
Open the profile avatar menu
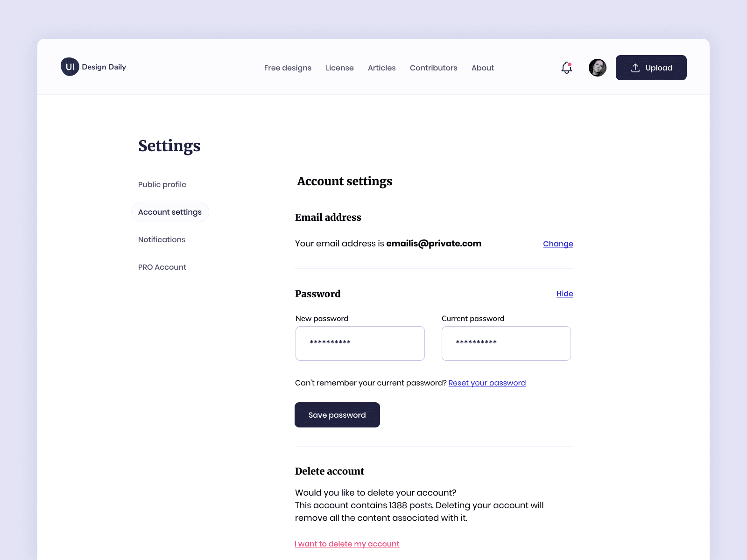597,68
